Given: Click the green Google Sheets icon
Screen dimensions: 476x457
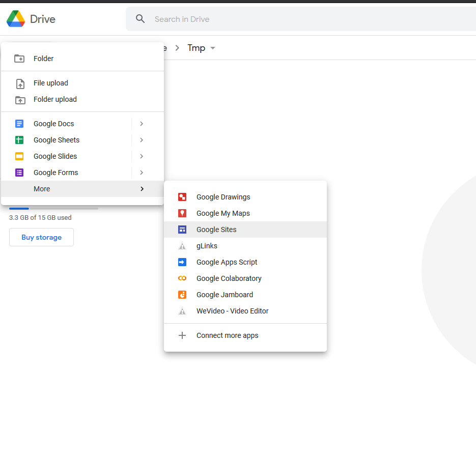Looking at the screenshot, I should (19, 140).
